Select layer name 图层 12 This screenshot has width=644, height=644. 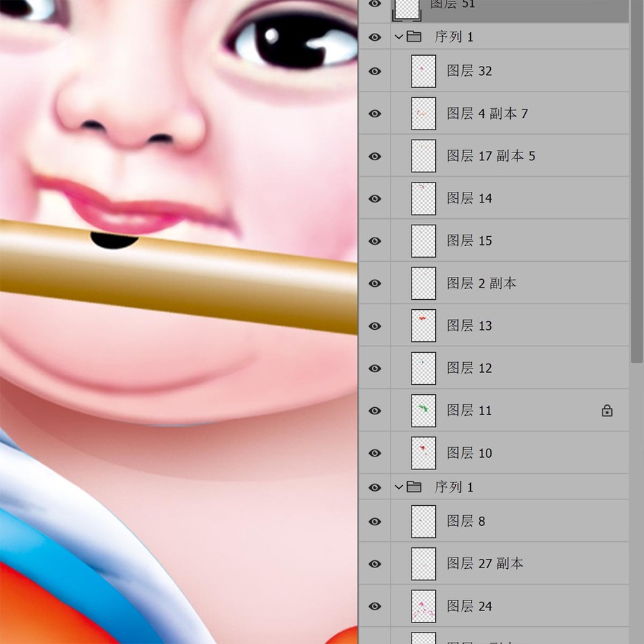469,368
